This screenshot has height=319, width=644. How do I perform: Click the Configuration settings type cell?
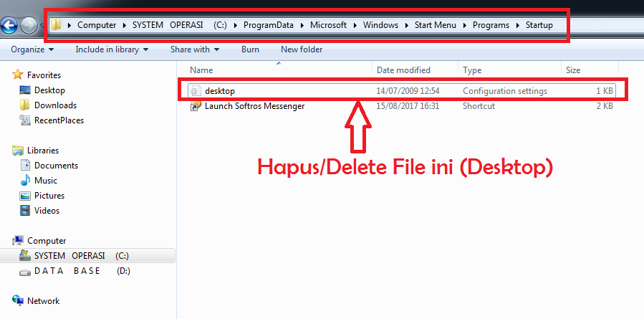(x=505, y=91)
